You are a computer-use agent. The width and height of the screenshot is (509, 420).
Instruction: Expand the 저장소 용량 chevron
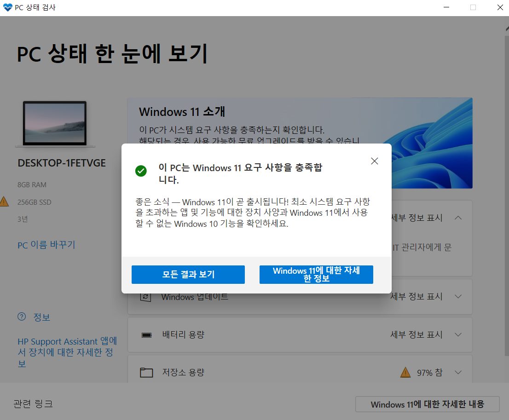pyautogui.click(x=458, y=372)
